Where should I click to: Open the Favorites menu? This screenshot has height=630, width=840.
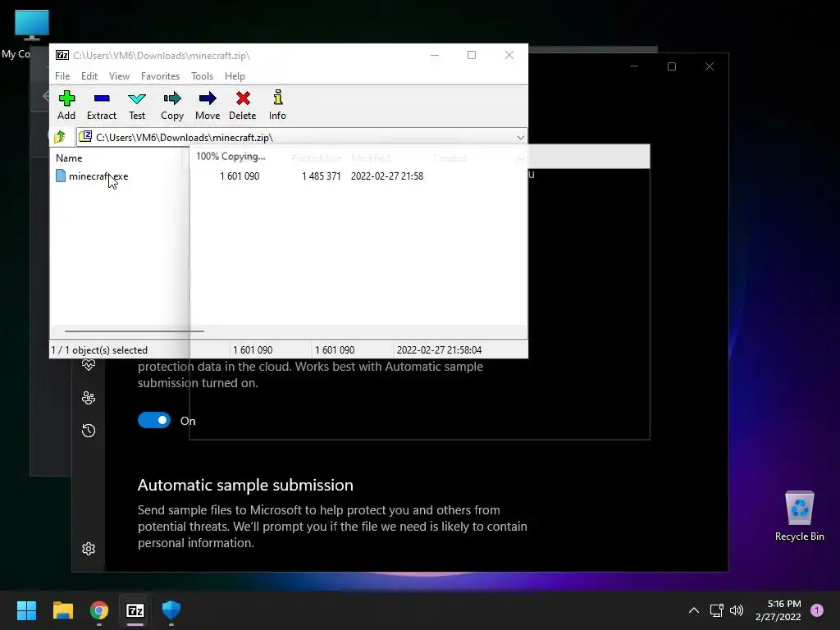tap(160, 76)
